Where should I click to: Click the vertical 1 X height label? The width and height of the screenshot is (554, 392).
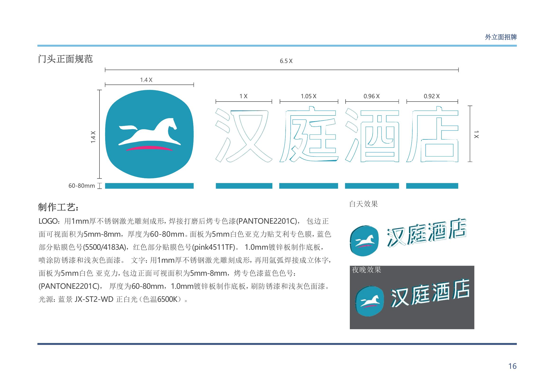[x=476, y=134]
